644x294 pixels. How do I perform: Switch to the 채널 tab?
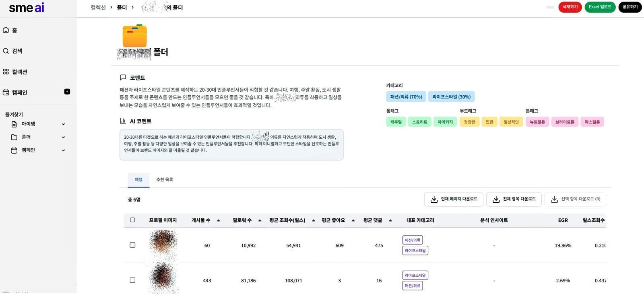pyautogui.click(x=138, y=180)
